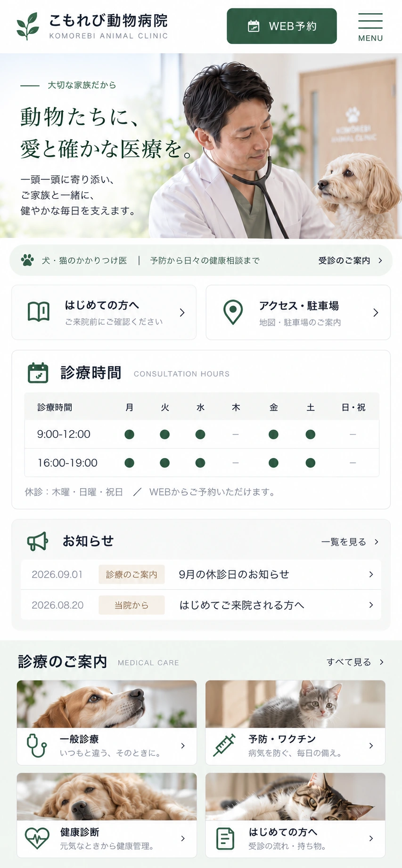Screen dimensions: 402x868
Task: Click date 2026.08.20
Action: [x=57, y=605]
